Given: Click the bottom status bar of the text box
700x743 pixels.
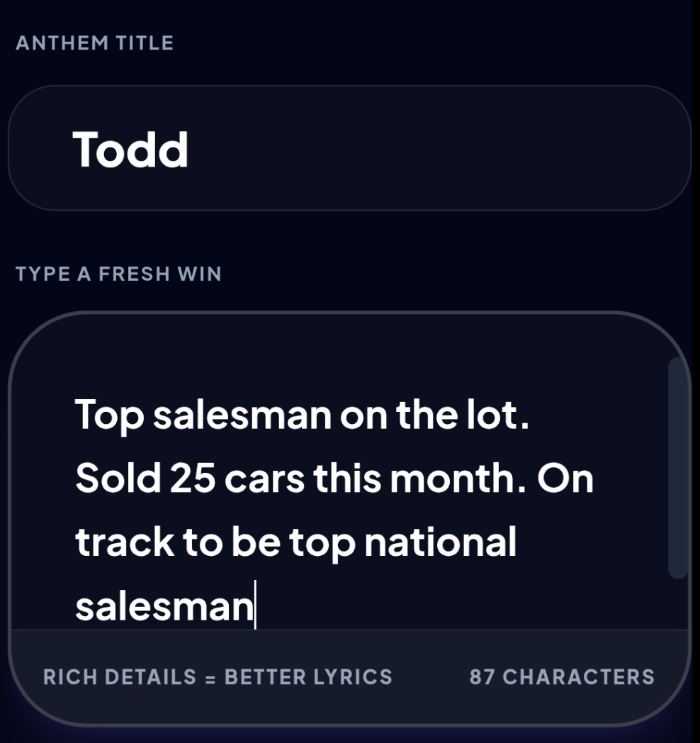Looking at the screenshot, I should pyautogui.click(x=347, y=678).
